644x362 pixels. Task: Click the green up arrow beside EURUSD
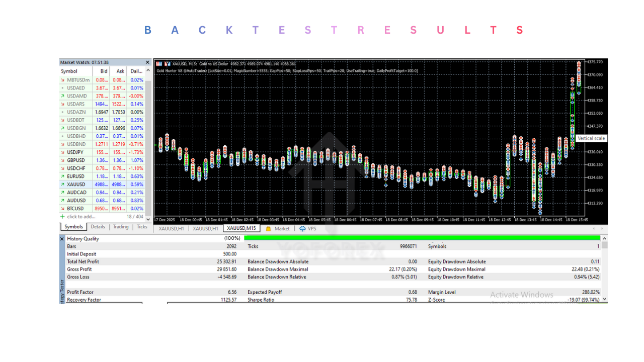pyautogui.click(x=62, y=176)
